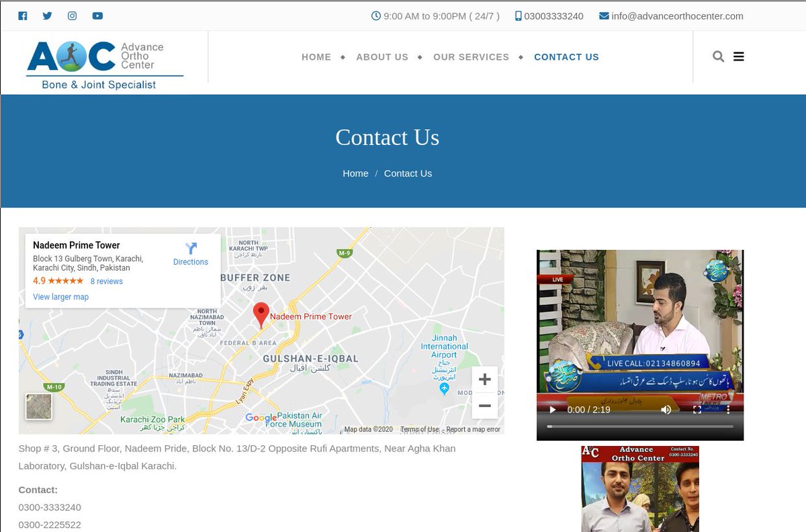The height and width of the screenshot is (532, 806).
Task: Switch map to satellite view thumbnail
Action: (x=39, y=406)
